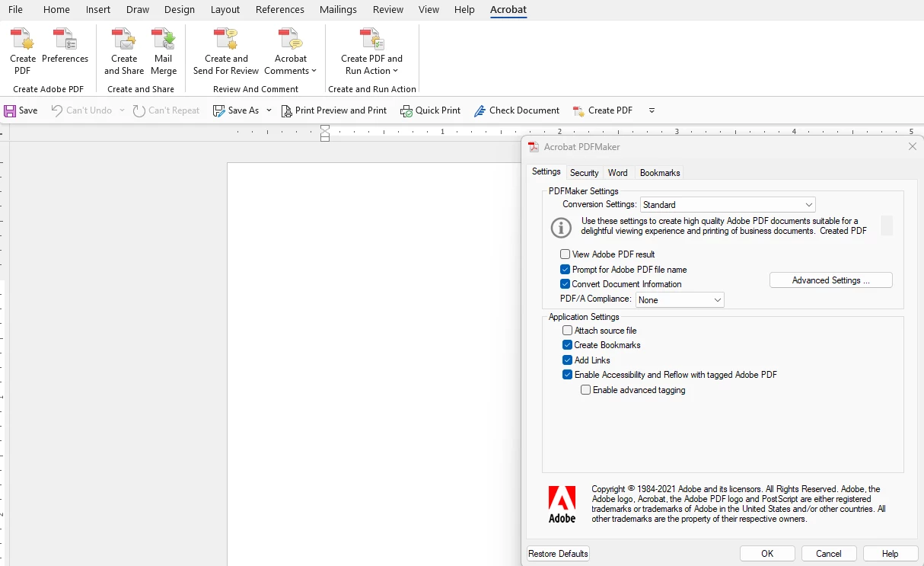
Task: Click the Can't Undo toolbar button
Action: (x=81, y=110)
